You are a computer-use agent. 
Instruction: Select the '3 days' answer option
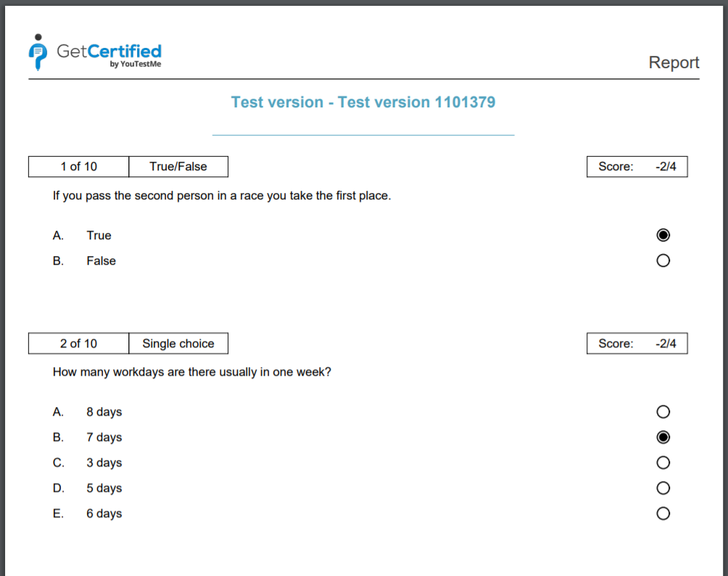[x=663, y=462]
